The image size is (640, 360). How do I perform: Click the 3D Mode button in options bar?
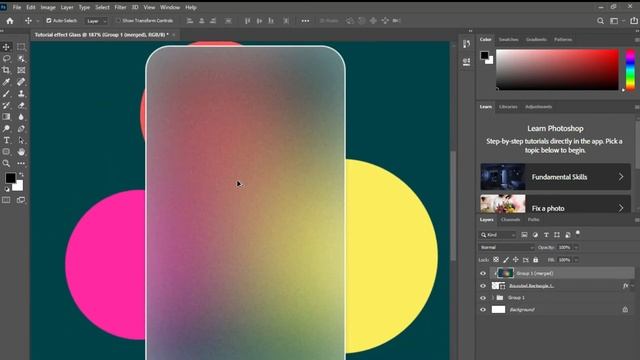click(329, 21)
